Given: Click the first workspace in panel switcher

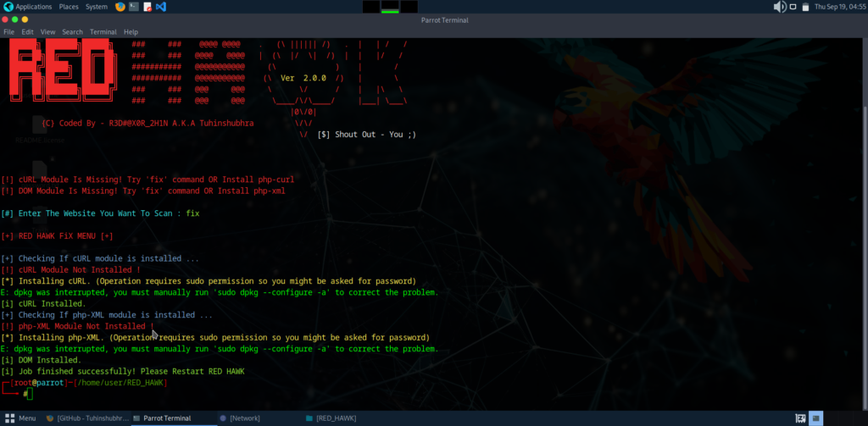Looking at the screenshot, I should pos(371,7).
